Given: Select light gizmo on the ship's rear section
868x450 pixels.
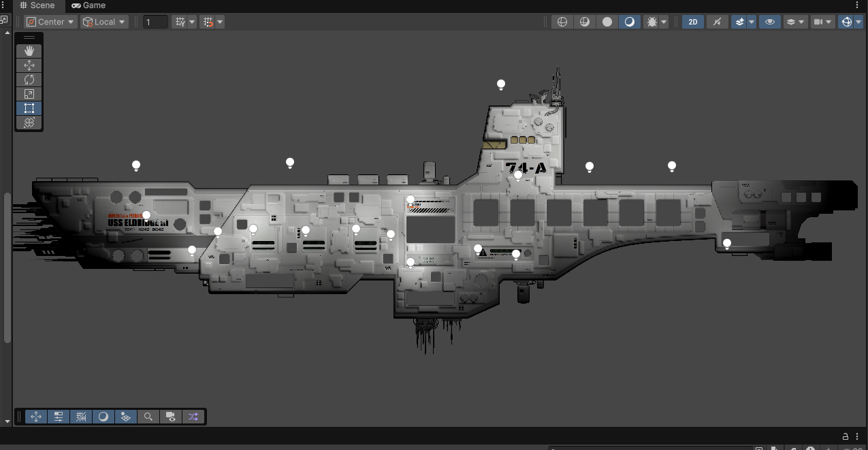Looking at the screenshot, I should 727,244.
